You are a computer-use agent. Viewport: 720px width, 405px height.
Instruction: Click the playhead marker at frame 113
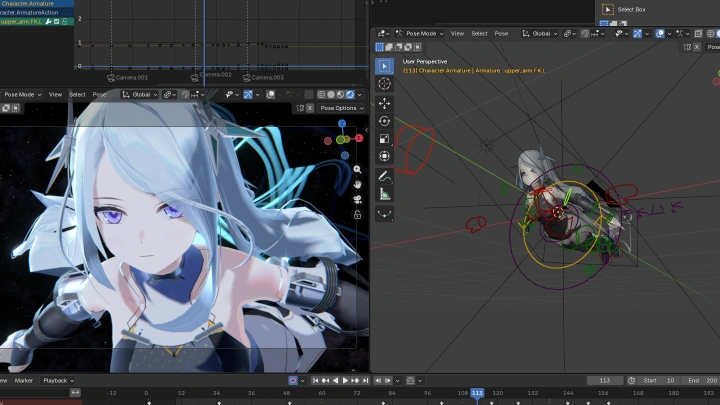click(477, 393)
